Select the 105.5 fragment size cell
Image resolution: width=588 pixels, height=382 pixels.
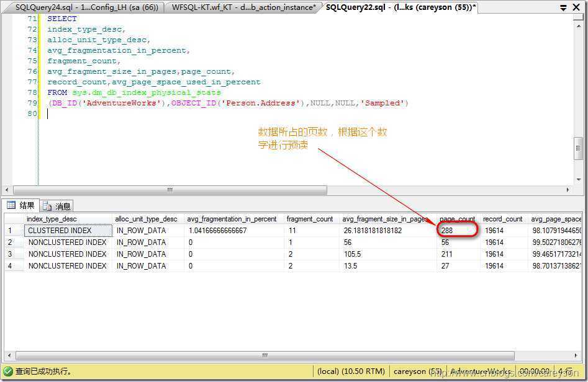388,254
